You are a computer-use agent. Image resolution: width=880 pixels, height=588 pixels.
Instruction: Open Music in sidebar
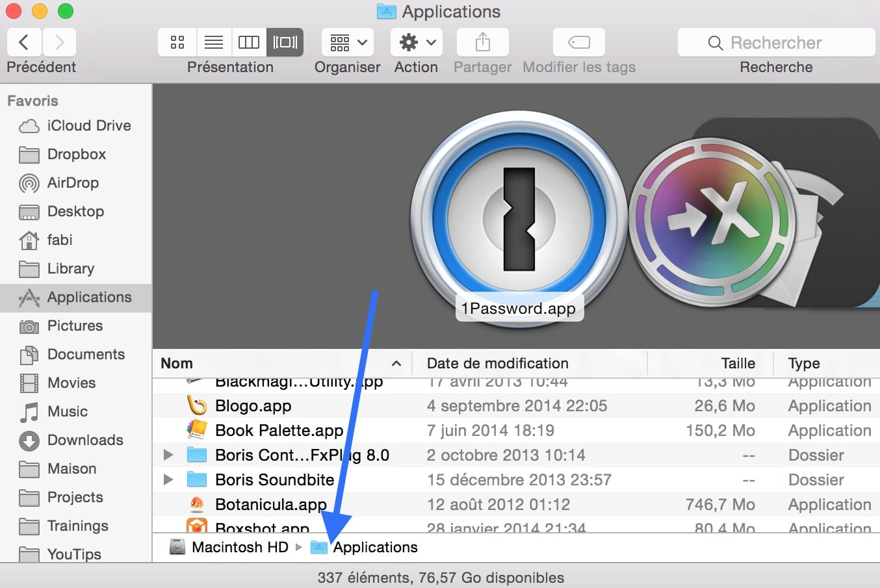coord(76,411)
